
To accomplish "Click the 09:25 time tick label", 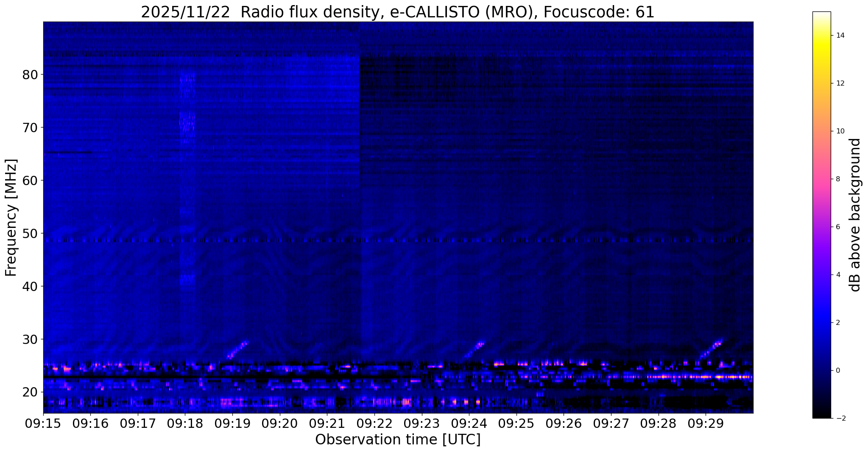I will click(516, 423).
